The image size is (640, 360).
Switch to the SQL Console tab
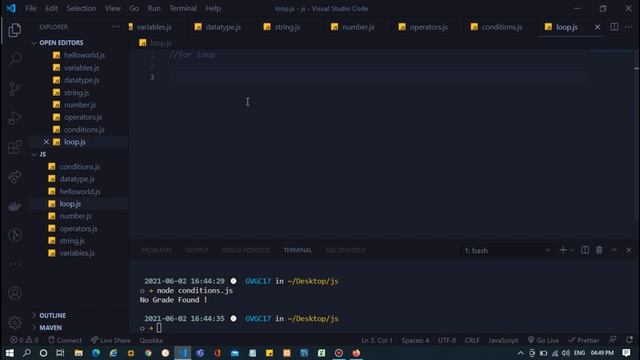(x=345, y=250)
